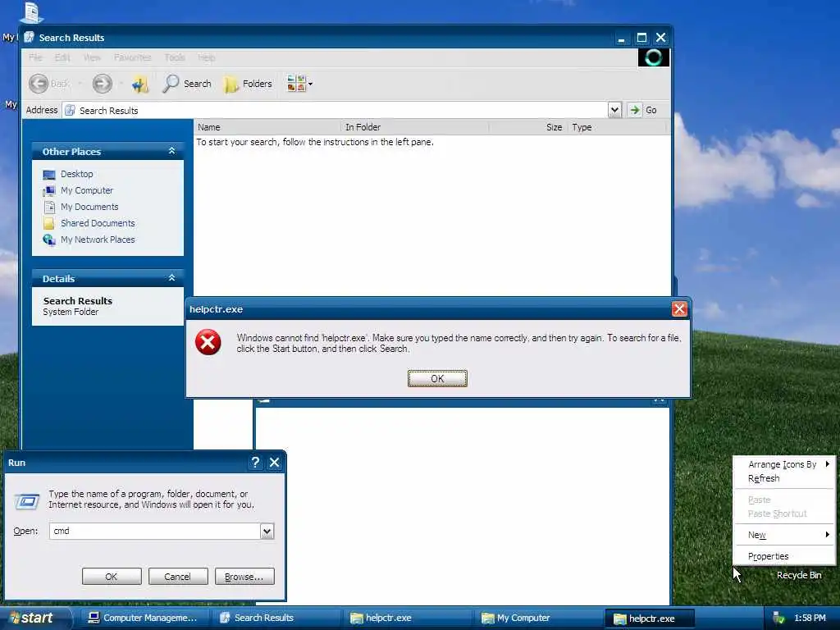Click the Back arrow in Search Results toolbar
840x630 pixels.
pyautogui.click(x=39, y=84)
